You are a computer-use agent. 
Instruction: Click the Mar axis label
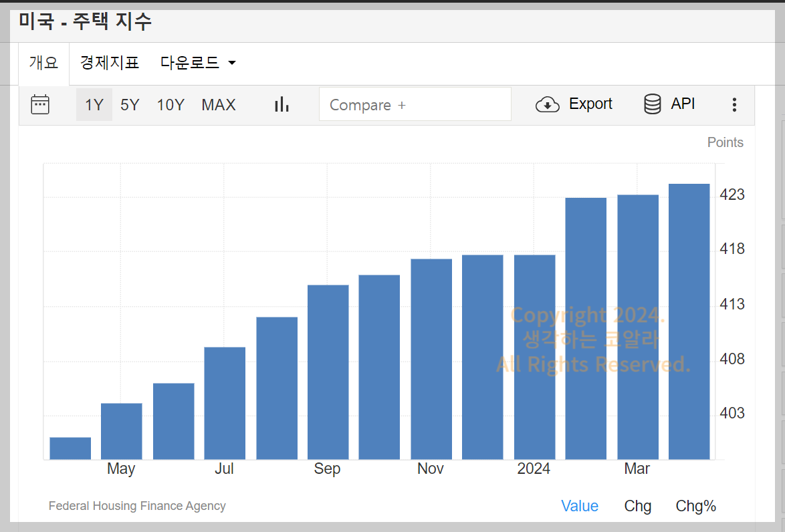click(x=637, y=469)
